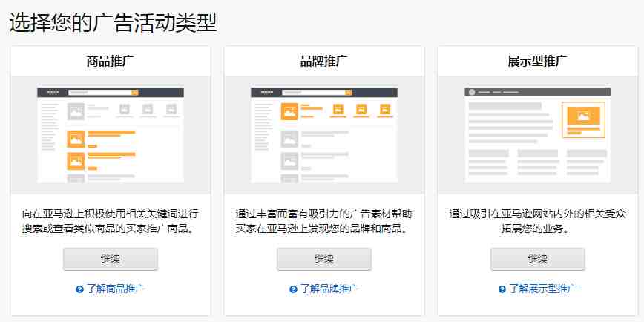Select the 商品推广 preview illustration

point(111,135)
